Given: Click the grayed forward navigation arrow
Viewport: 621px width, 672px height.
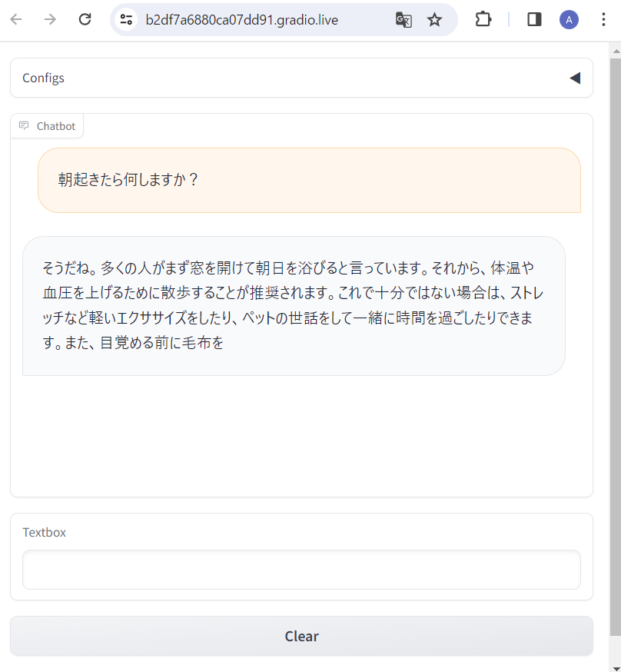Looking at the screenshot, I should coord(50,19).
